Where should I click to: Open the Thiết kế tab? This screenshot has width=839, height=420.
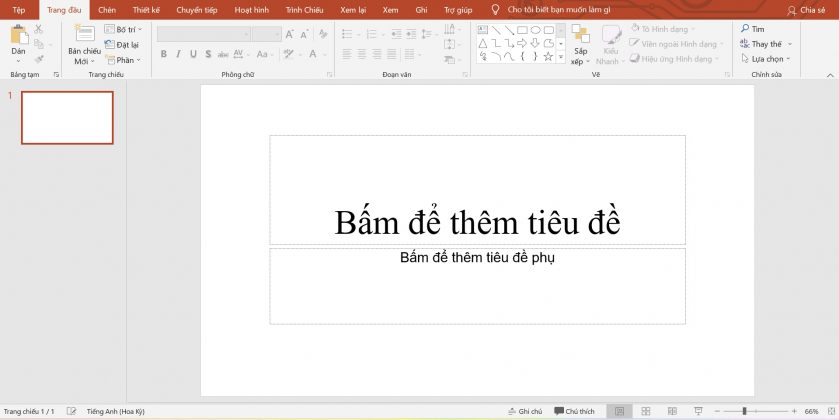coord(146,10)
